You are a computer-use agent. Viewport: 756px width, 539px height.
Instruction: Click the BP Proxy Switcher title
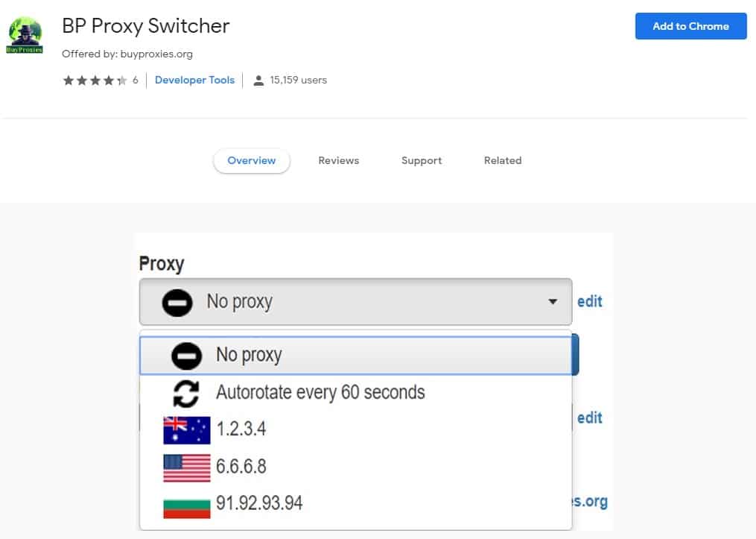145,26
